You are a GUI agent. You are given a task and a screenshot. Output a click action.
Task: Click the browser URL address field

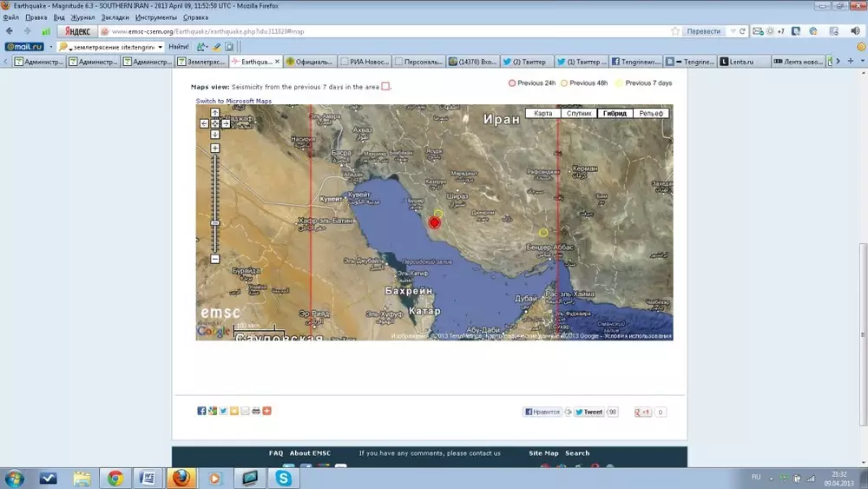pyautogui.click(x=382, y=31)
